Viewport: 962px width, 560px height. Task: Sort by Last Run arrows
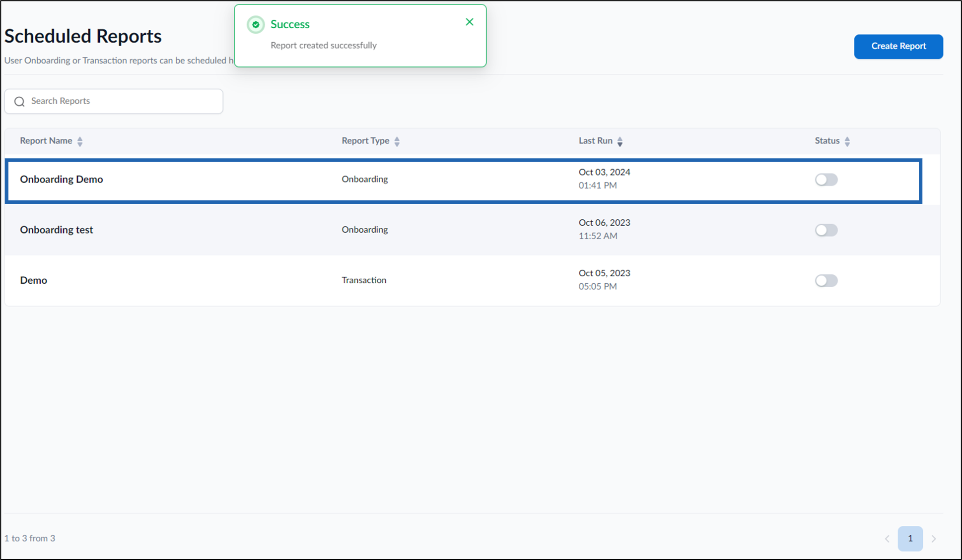click(620, 141)
